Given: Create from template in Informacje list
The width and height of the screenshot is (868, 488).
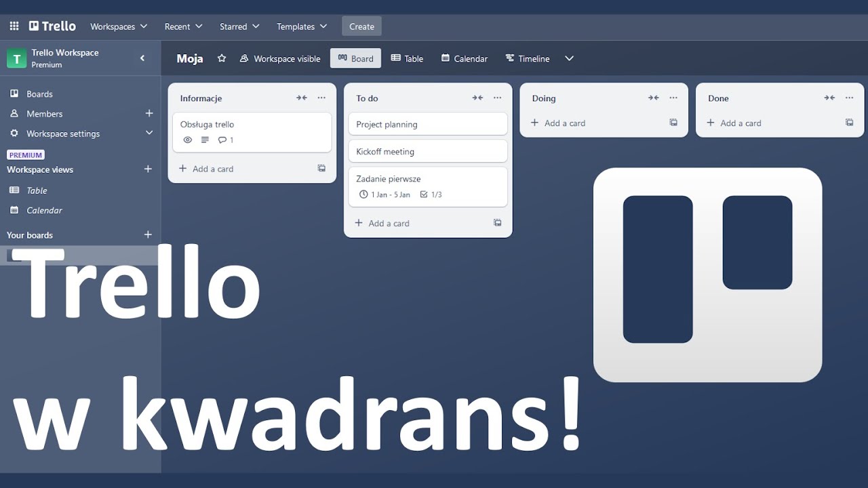Looking at the screenshot, I should pos(321,168).
